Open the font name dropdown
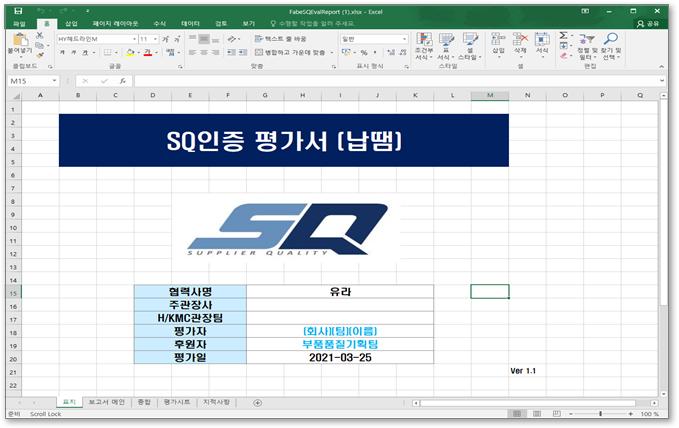 click(x=132, y=39)
